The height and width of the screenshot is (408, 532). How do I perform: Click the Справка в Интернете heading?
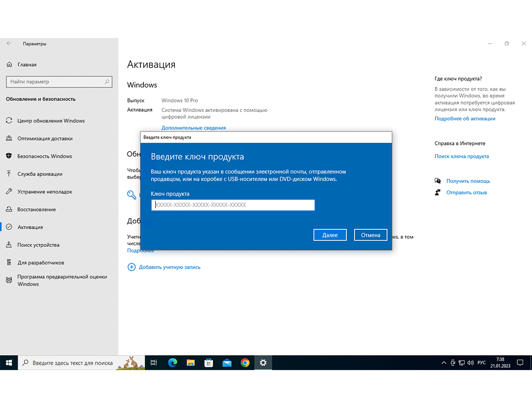[460, 143]
